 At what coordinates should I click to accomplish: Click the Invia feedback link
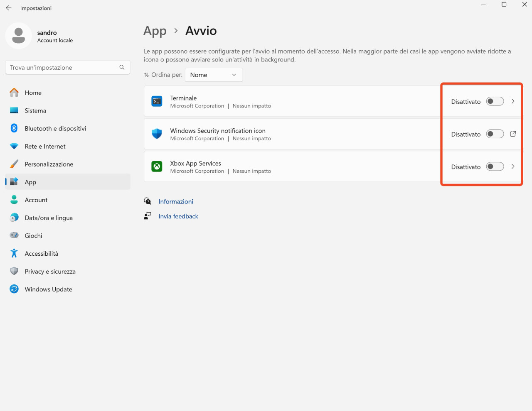[178, 216]
